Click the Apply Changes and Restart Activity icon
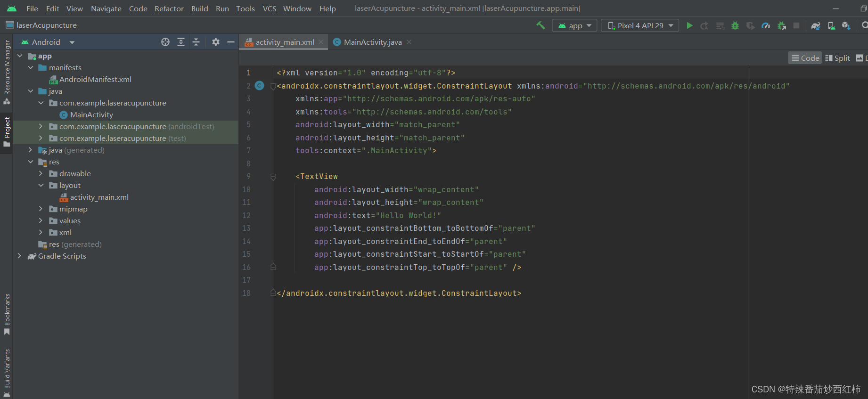Viewport: 868px width, 399px height. (704, 25)
